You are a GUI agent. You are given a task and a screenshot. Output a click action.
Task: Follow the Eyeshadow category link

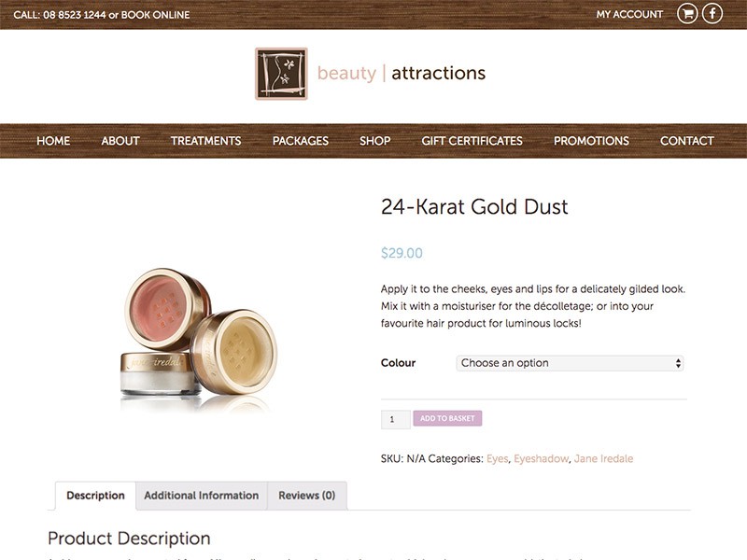click(x=541, y=458)
